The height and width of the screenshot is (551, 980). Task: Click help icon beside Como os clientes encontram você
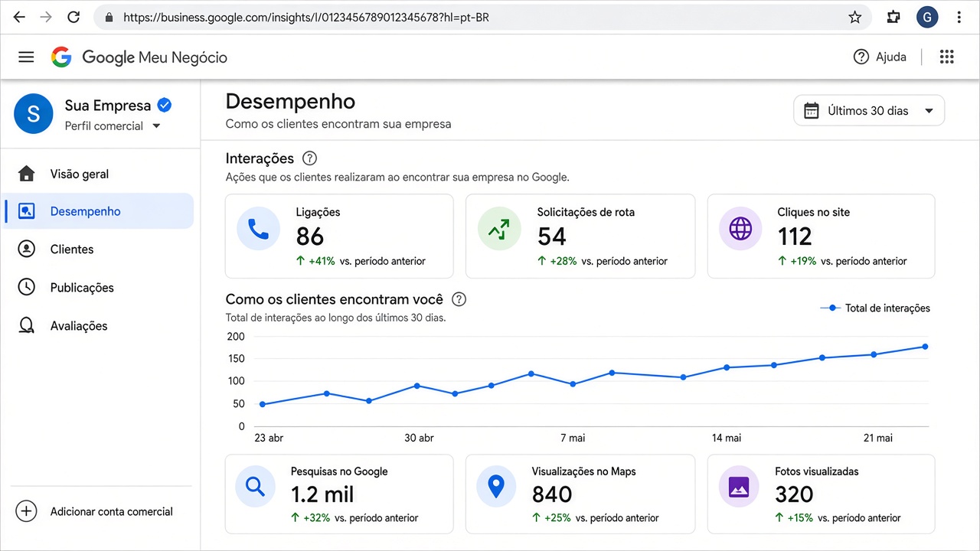(459, 299)
